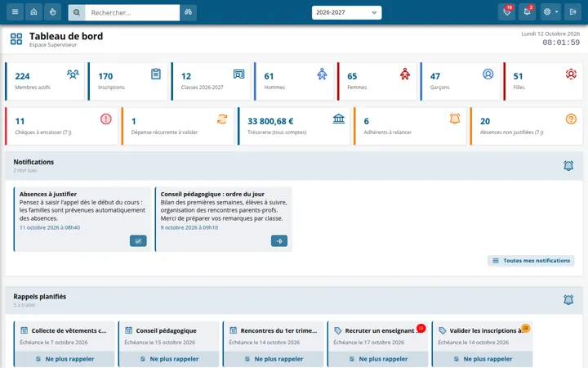Image resolution: width=588 pixels, height=368 pixels.
Task: Click the Femmes figure icon
Action: [404, 74]
